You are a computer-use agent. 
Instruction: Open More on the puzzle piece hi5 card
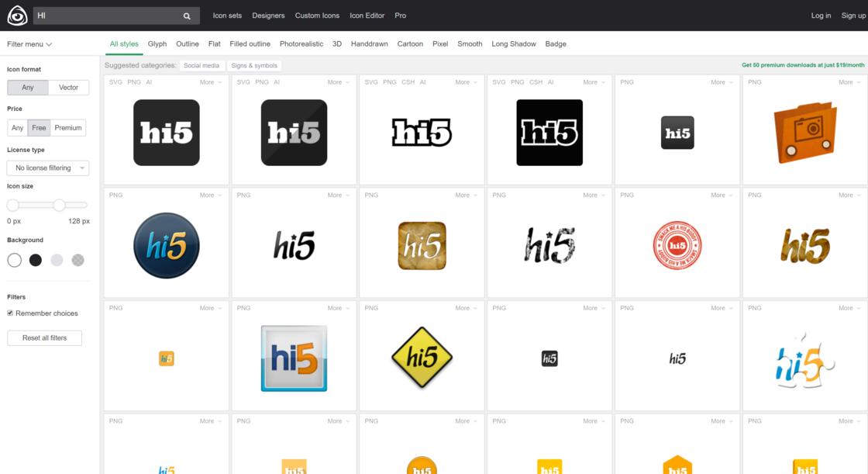click(849, 308)
